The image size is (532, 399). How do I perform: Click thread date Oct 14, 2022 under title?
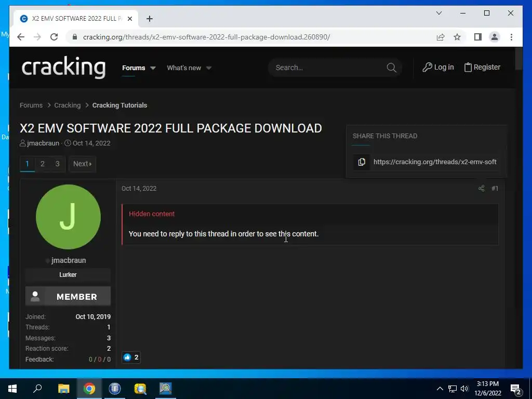[x=91, y=143]
